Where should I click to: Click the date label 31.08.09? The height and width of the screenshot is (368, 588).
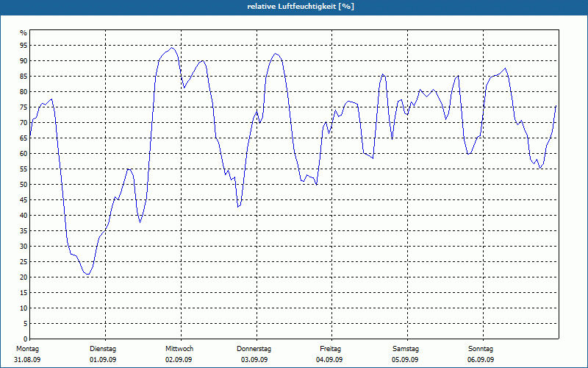pyautogui.click(x=27, y=360)
